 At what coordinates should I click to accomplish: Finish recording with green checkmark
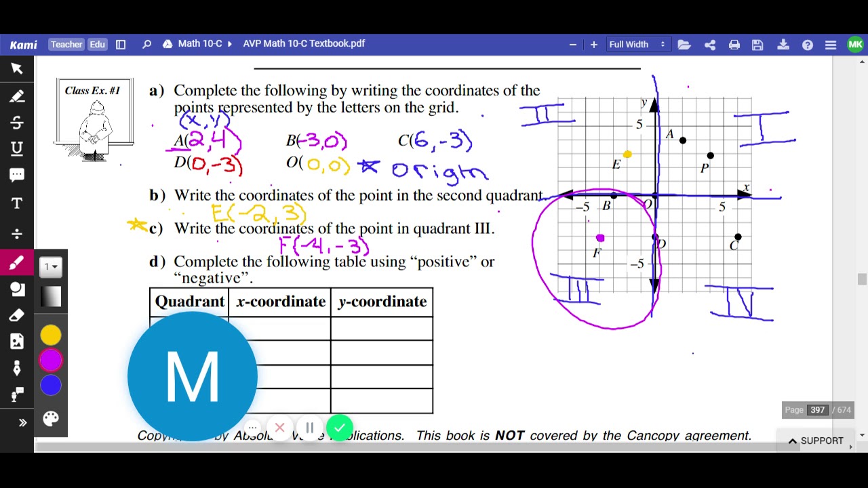pos(340,428)
